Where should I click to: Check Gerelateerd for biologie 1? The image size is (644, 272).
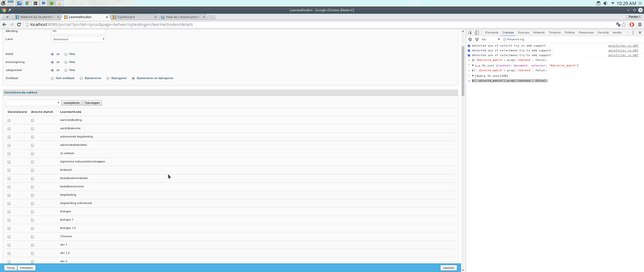[9, 220]
